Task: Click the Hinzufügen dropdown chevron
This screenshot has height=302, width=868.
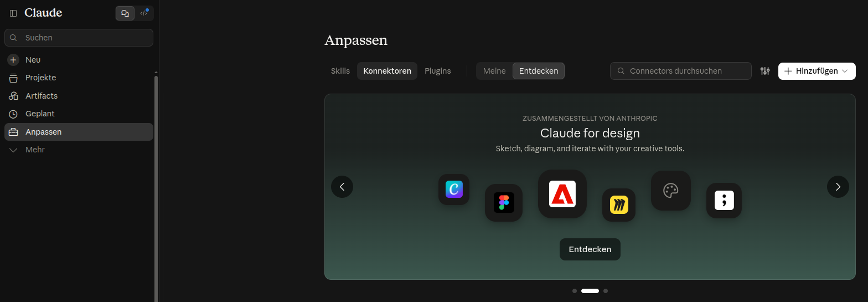Action: click(x=845, y=71)
